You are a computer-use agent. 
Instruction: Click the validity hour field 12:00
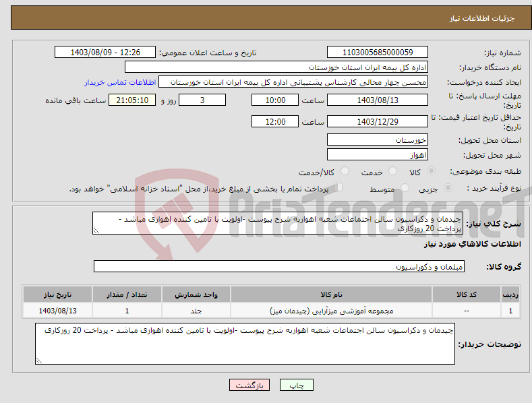(275, 121)
